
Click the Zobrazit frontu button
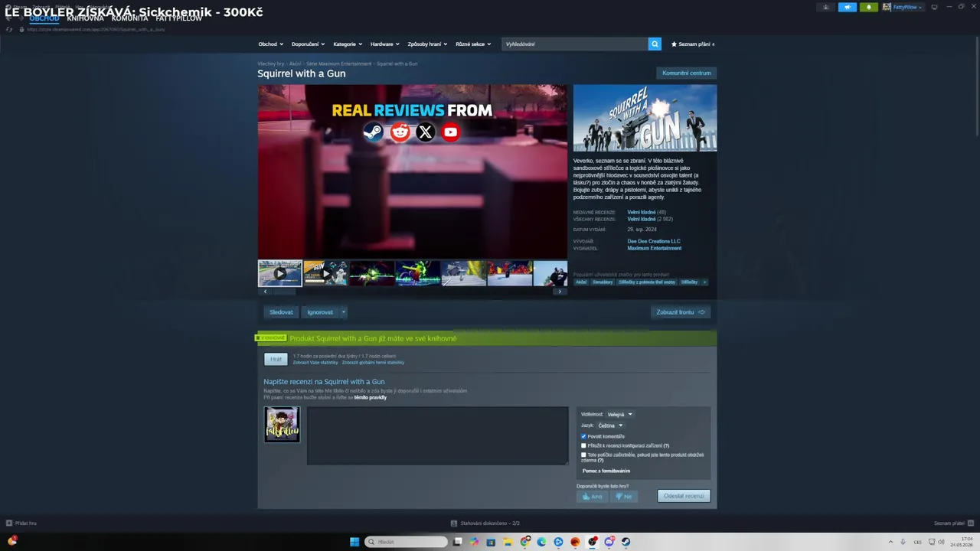[x=681, y=312]
